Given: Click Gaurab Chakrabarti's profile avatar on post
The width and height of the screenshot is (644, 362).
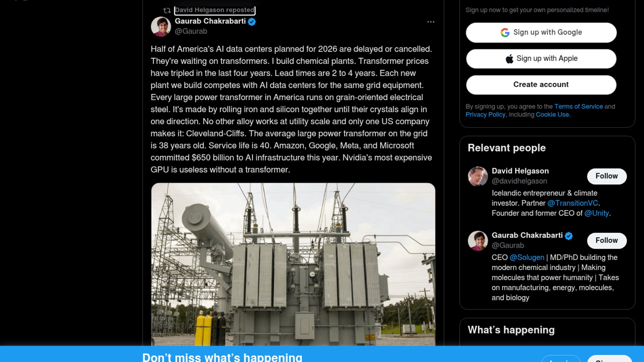Looking at the screenshot, I should (161, 27).
